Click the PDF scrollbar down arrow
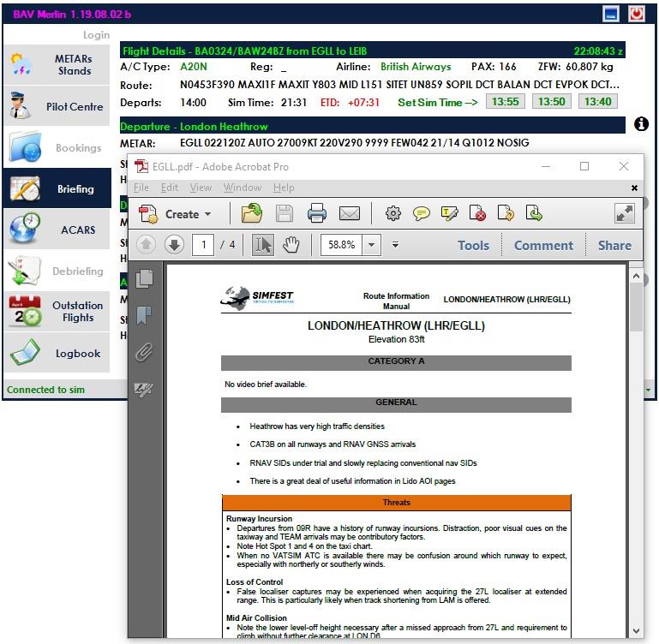This screenshot has width=659, height=644. point(636,630)
